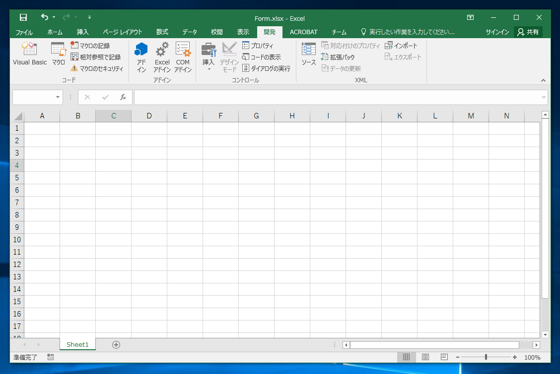Switch to the データ ribbon tab
Image resolution: width=560 pixels, height=374 pixels.
pos(189,32)
